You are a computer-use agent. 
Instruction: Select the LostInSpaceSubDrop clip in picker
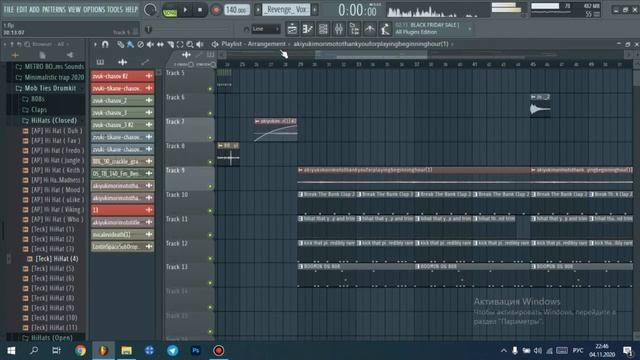pos(122,247)
